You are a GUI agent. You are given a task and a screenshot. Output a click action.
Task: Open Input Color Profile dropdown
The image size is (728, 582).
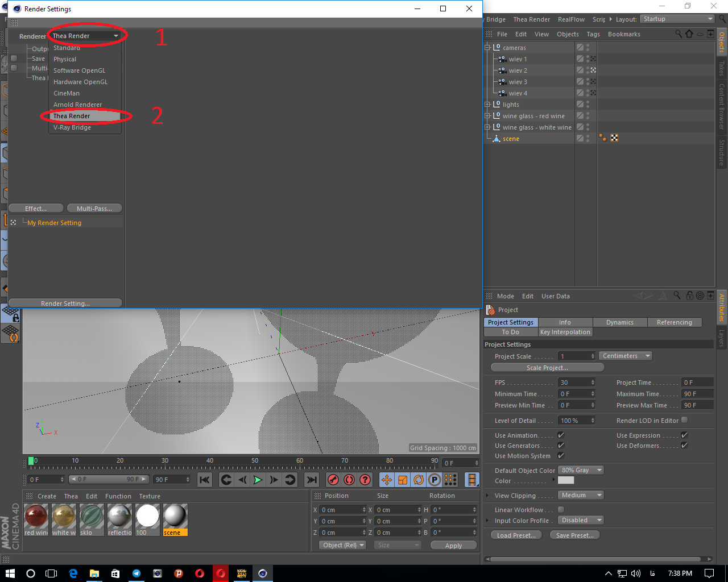click(580, 520)
